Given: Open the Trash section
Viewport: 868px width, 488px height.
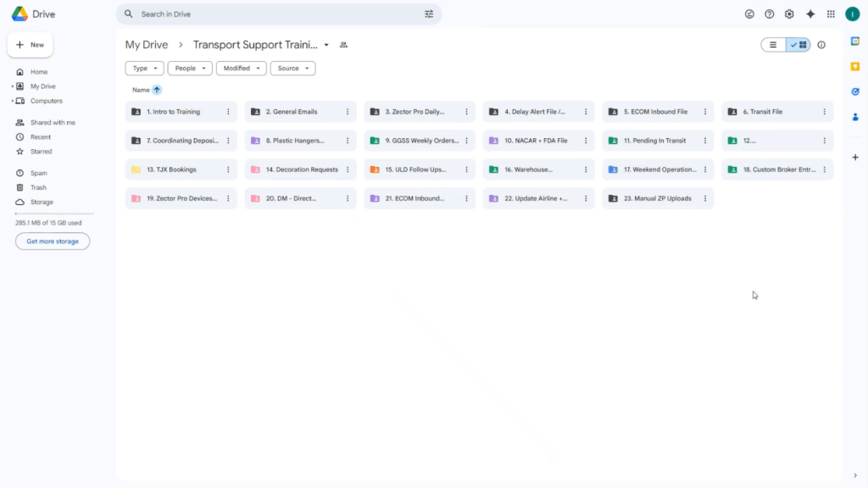Looking at the screenshot, I should pyautogui.click(x=39, y=187).
